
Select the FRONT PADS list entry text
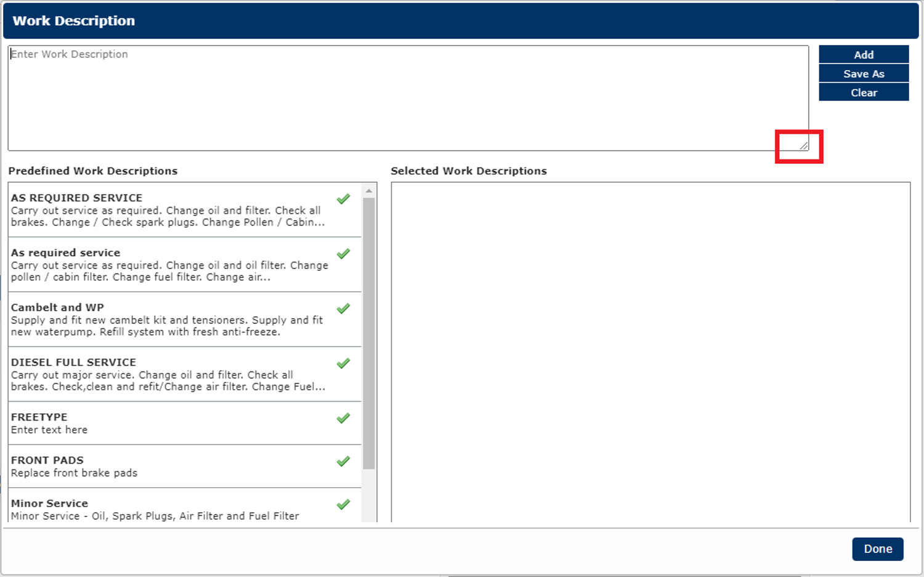74,467
